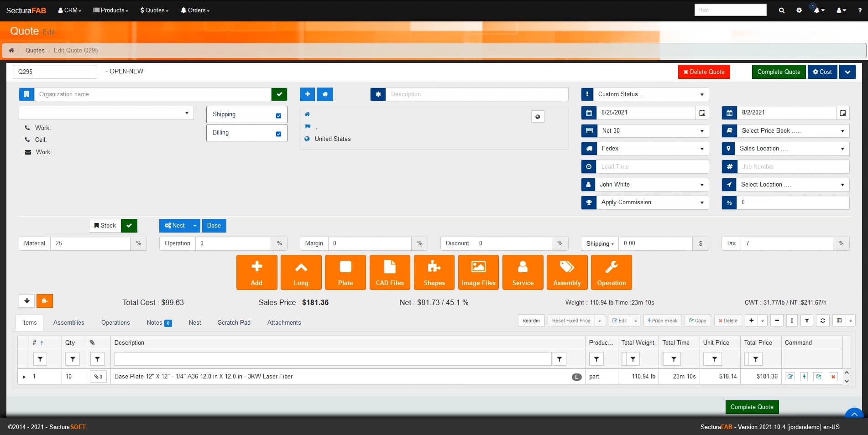Select the Shapes tool
The height and width of the screenshot is (435, 868).
point(434,272)
